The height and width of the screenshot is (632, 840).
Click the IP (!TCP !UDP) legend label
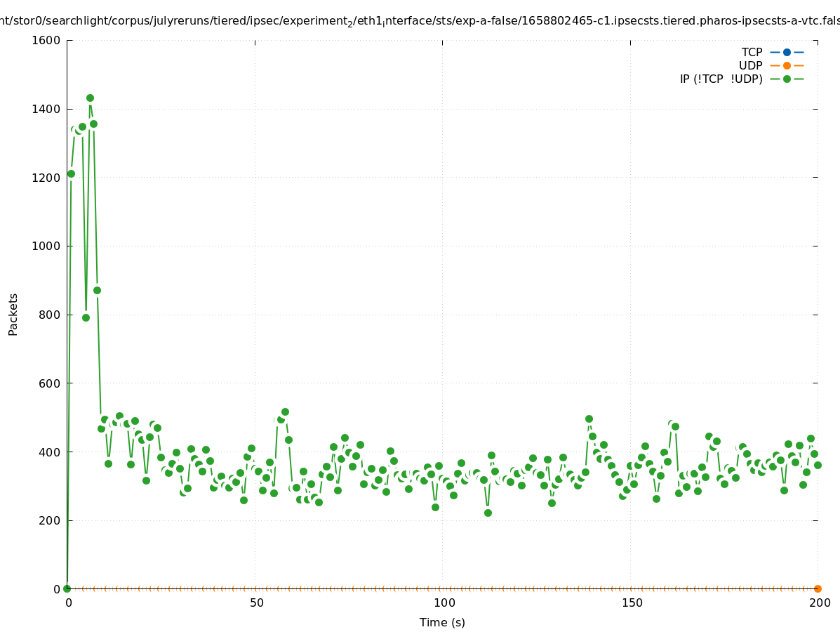pos(721,79)
